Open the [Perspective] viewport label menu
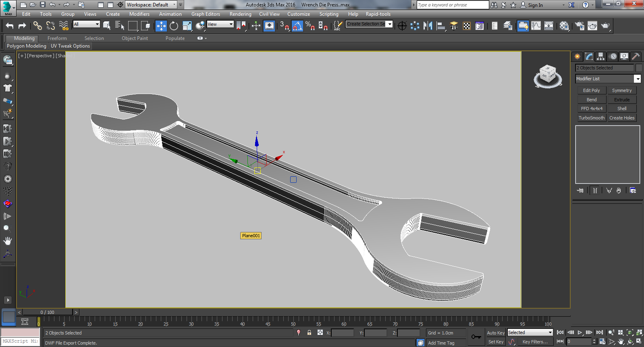644x347 pixels. [40, 56]
